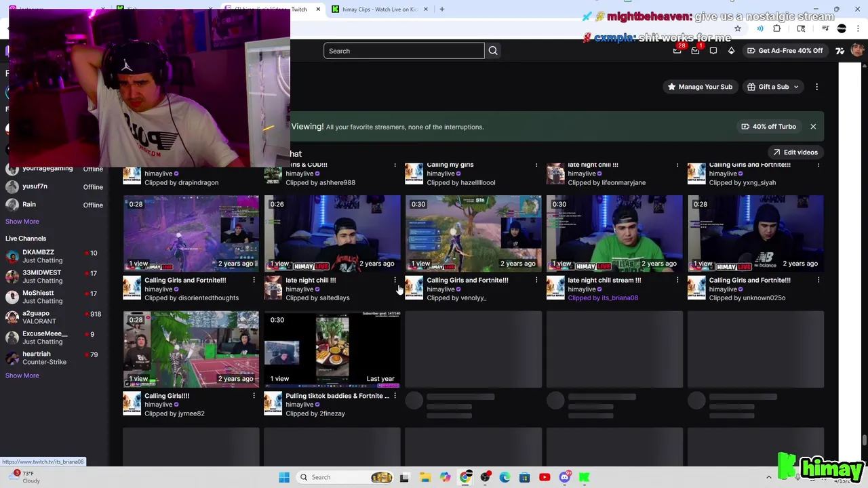
Task: Click the search magnifier button
Action: [493, 51]
